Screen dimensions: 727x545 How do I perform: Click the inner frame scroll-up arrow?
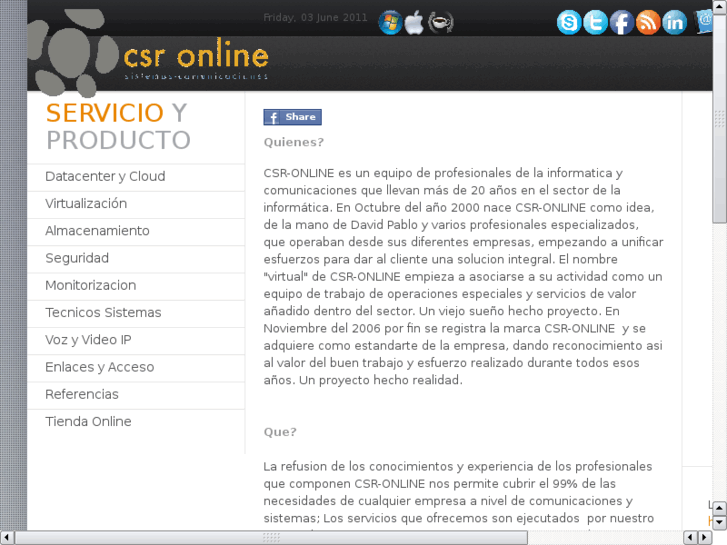click(719, 508)
